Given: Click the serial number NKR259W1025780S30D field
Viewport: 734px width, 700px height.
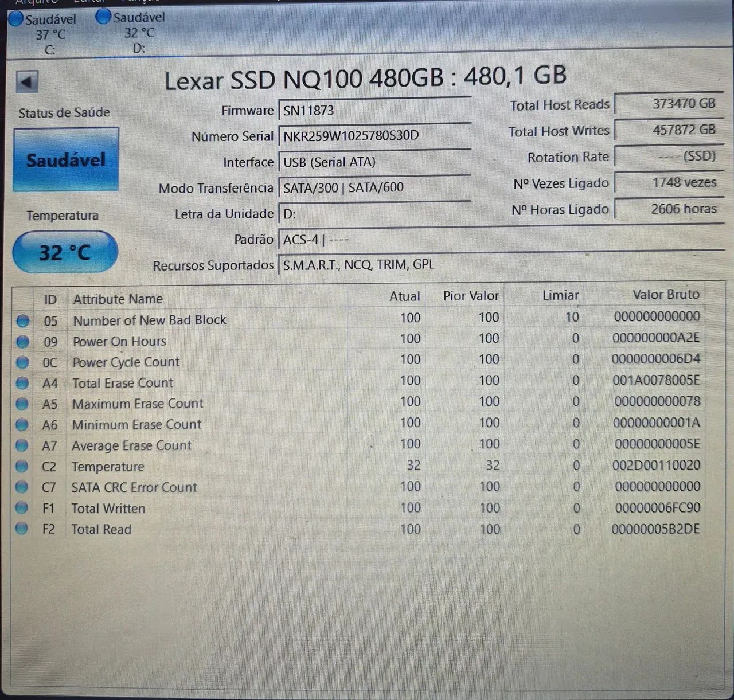Looking at the screenshot, I should coord(374,136).
